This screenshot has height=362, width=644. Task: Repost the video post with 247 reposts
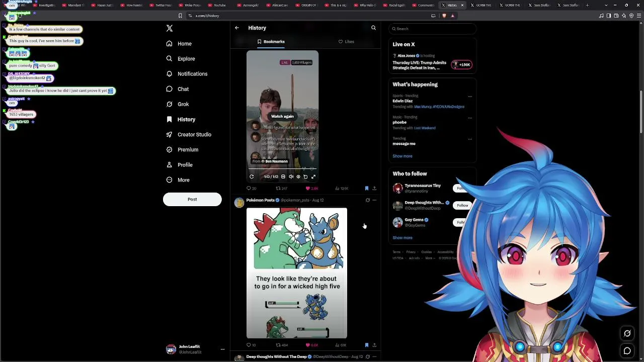pos(281,189)
